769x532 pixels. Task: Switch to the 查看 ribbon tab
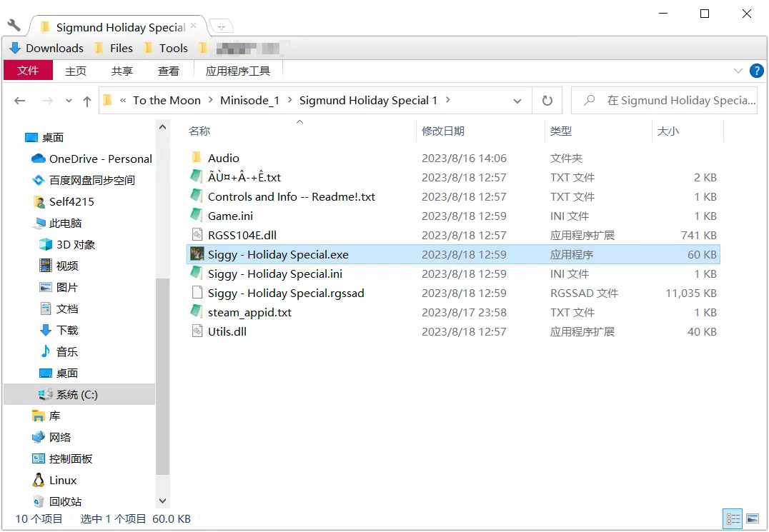(x=169, y=71)
